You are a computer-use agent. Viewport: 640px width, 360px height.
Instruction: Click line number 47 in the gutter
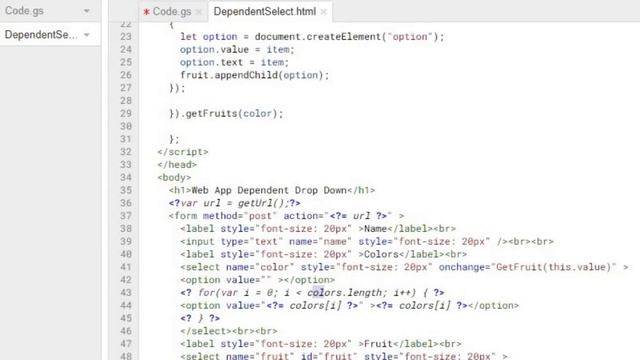(126, 344)
